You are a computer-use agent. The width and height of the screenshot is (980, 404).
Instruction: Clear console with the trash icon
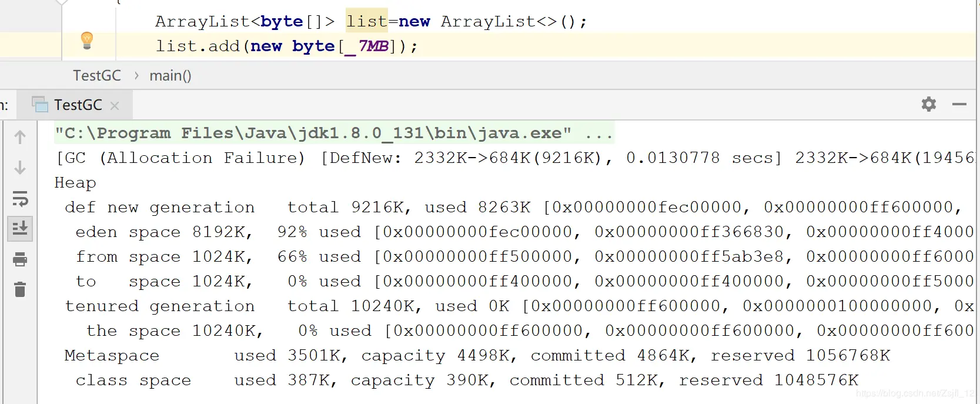point(20,289)
